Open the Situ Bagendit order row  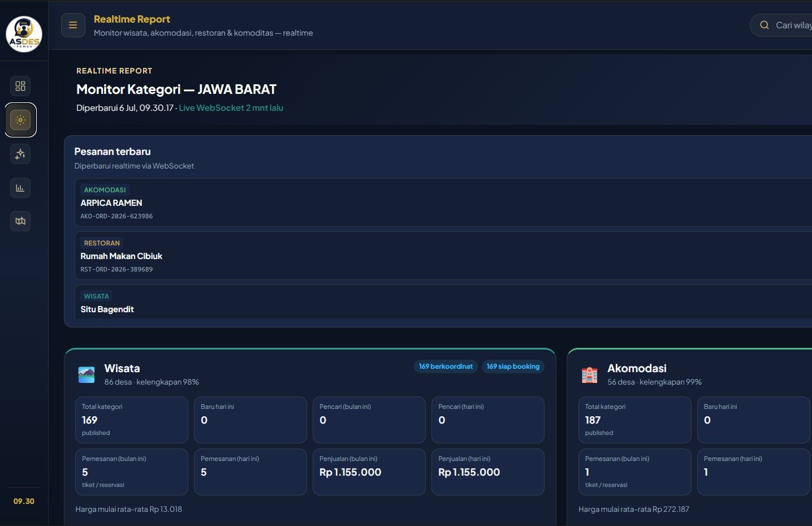click(443, 302)
